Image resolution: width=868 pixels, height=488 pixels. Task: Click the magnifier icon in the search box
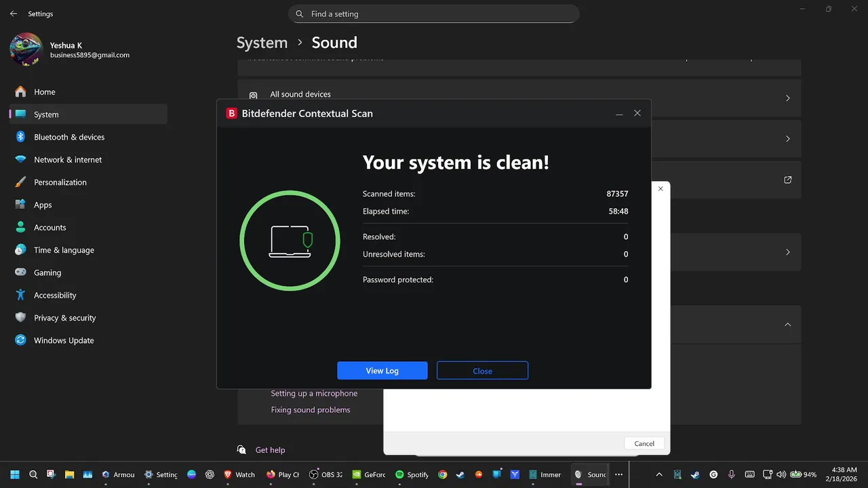tap(300, 14)
